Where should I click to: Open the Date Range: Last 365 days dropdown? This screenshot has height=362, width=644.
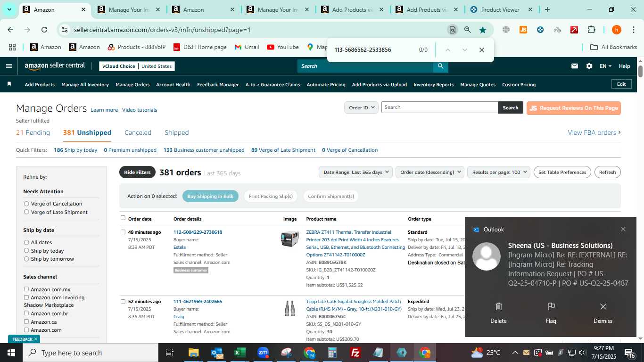[x=355, y=172]
